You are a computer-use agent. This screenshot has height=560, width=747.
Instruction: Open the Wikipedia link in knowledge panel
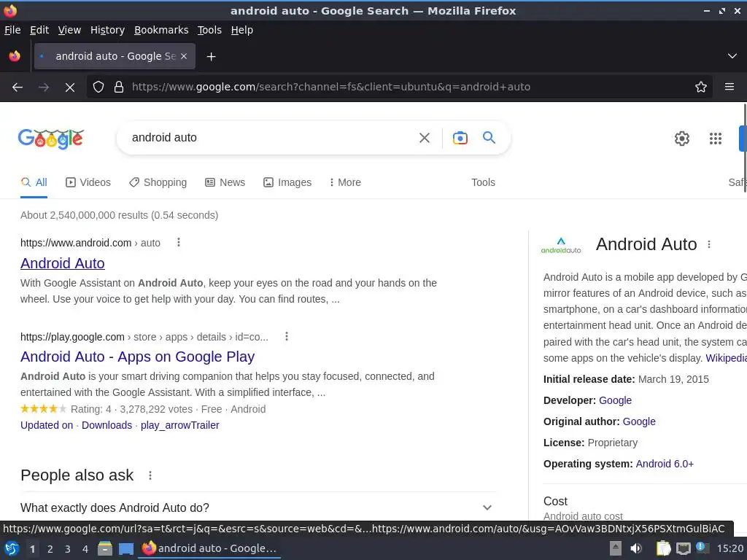(726, 358)
